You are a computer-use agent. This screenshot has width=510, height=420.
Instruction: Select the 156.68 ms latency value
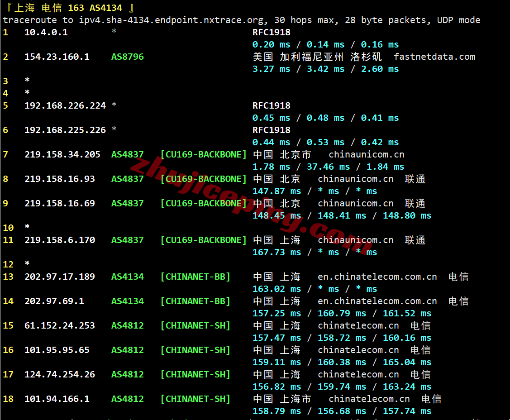point(342,411)
